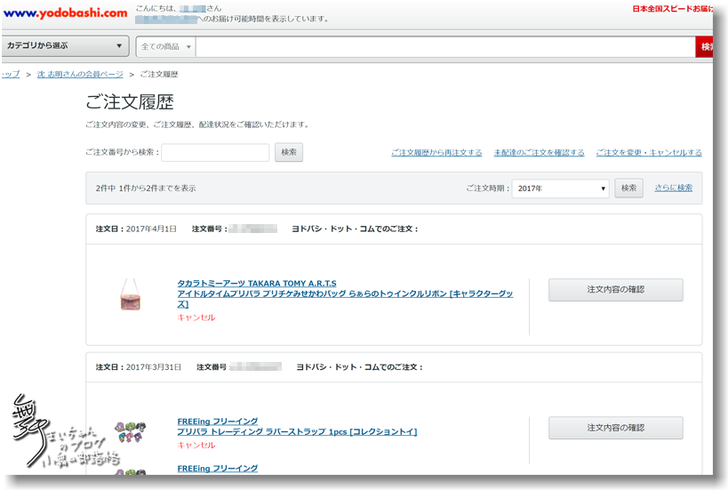Open 未配達のご注文を確認する link
The width and height of the screenshot is (728, 490).
539,153
